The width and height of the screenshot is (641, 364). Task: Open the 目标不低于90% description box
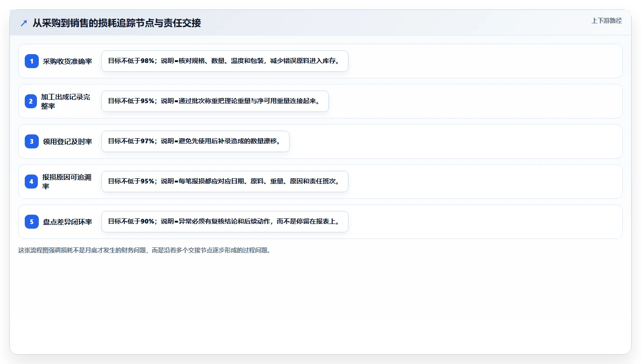coord(225,222)
